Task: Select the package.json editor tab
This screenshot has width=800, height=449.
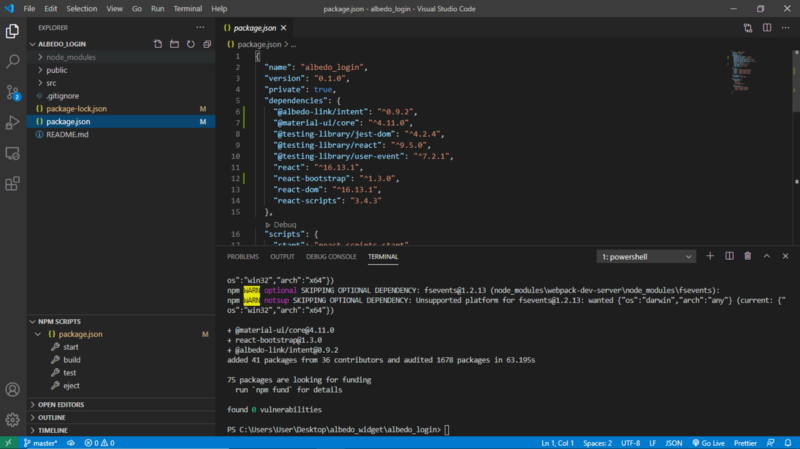Action: tap(255, 28)
